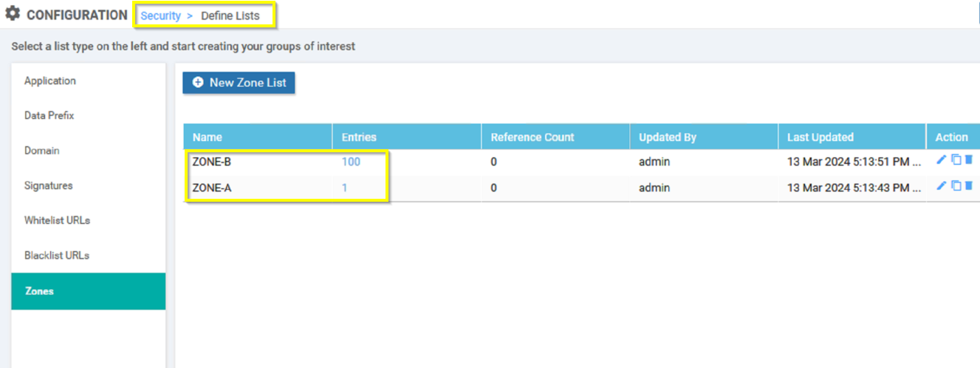Select the Zones list type

(x=89, y=291)
